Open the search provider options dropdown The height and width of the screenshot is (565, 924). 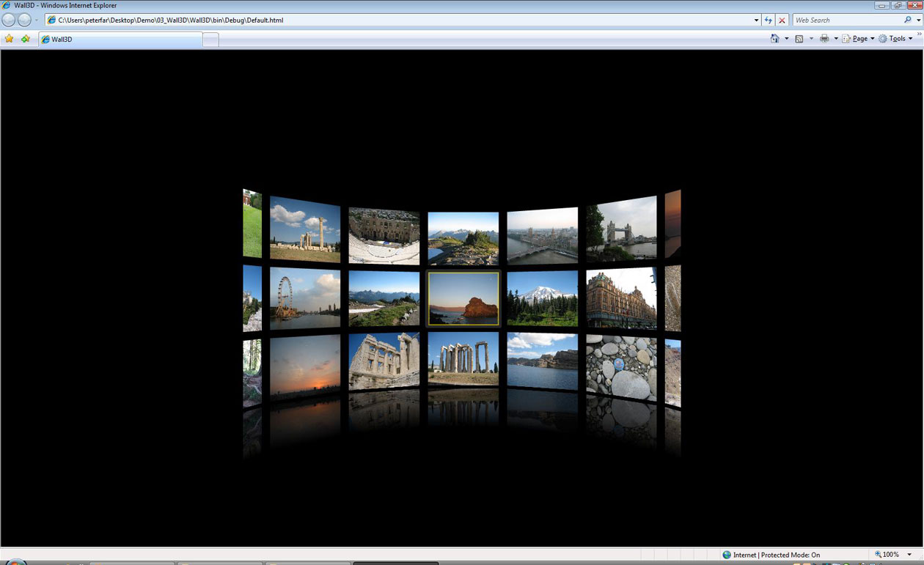coord(918,21)
